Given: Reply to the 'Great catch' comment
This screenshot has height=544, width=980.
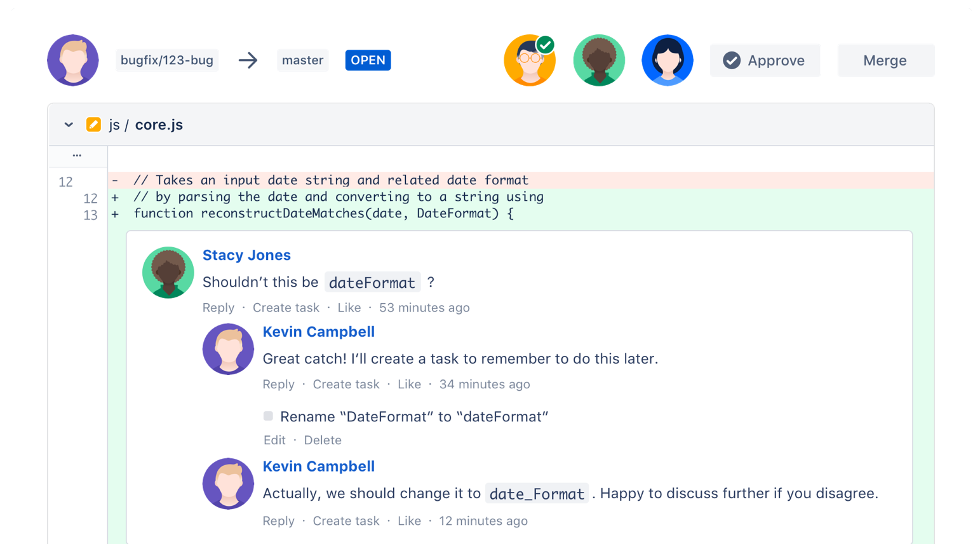Looking at the screenshot, I should [x=279, y=384].
